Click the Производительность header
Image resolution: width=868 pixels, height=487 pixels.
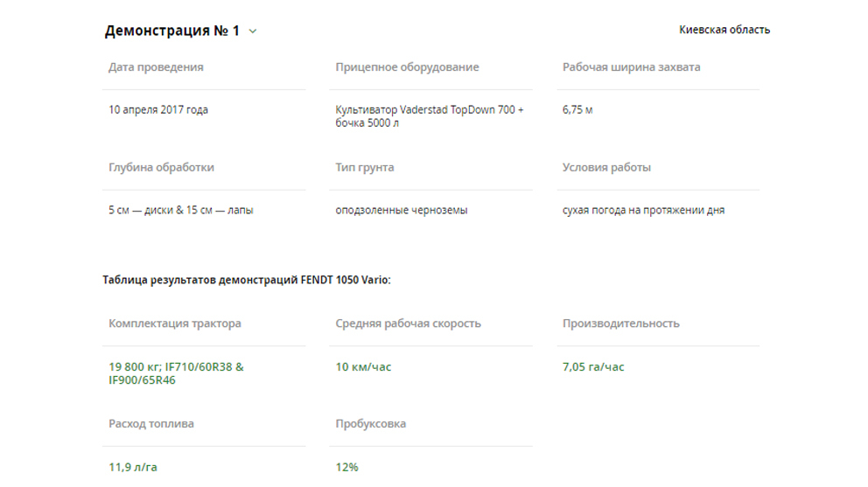click(620, 324)
